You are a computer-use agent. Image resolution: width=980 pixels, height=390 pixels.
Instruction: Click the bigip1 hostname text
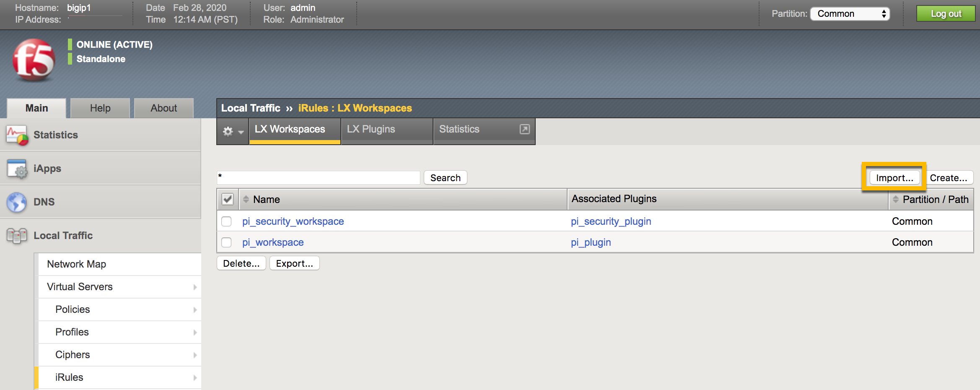tap(79, 8)
